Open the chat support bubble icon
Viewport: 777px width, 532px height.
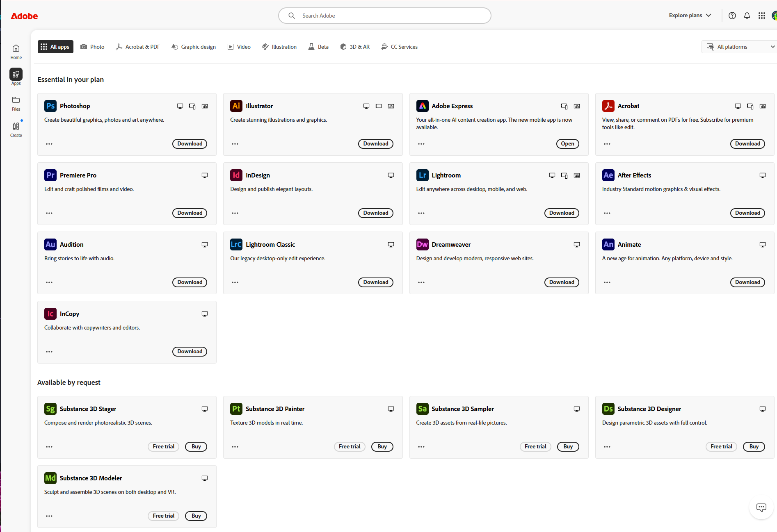(761, 507)
